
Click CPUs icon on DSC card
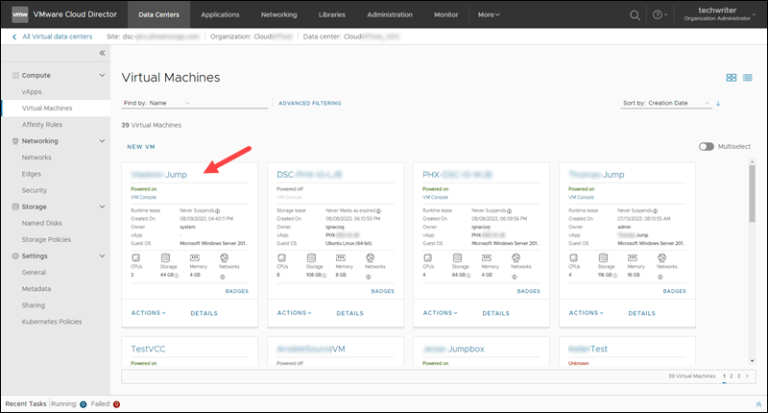[x=282, y=258]
